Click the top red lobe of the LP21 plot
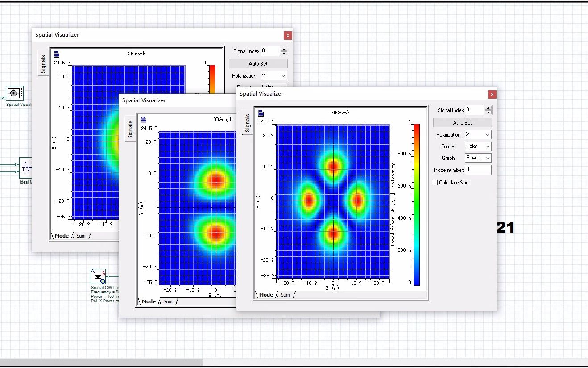Viewport: 588px width, 368px height. point(333,167)
